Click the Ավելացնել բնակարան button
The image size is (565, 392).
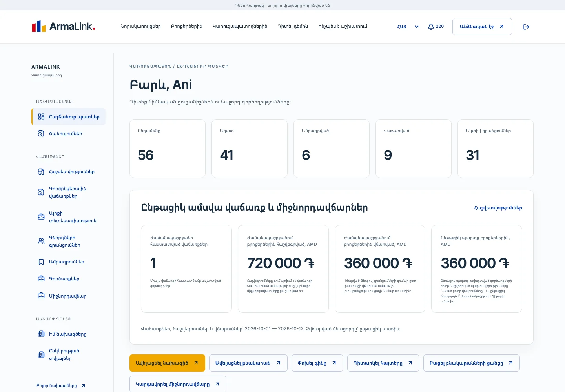[248, 363]
